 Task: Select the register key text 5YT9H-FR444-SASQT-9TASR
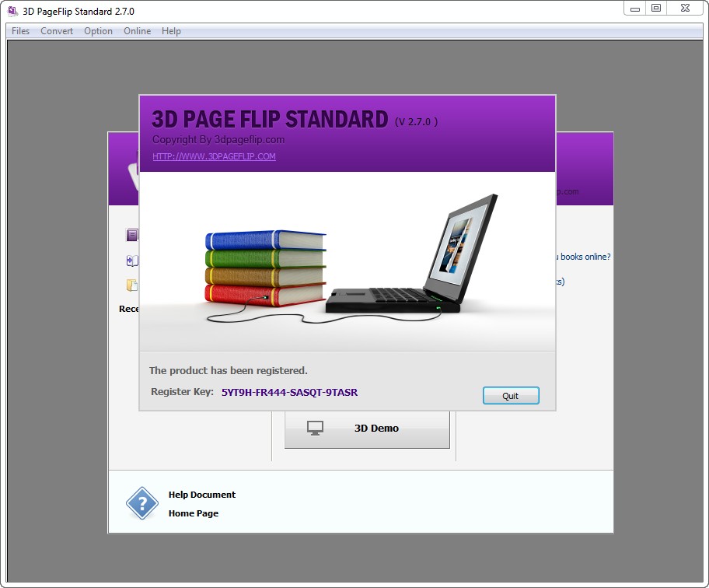(289, 393)
